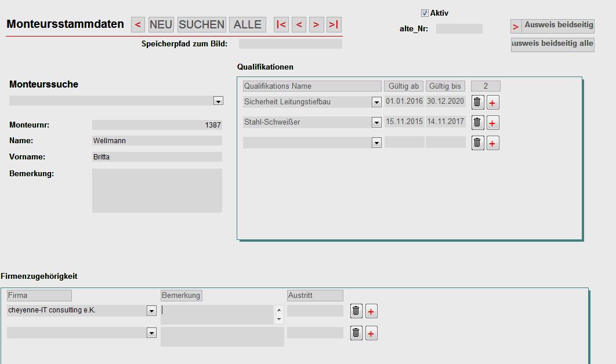Open the cheyenne-IT consulting Firma dropdown
The width and height of the screenshot is (616, 364).
tap(151, 311)
